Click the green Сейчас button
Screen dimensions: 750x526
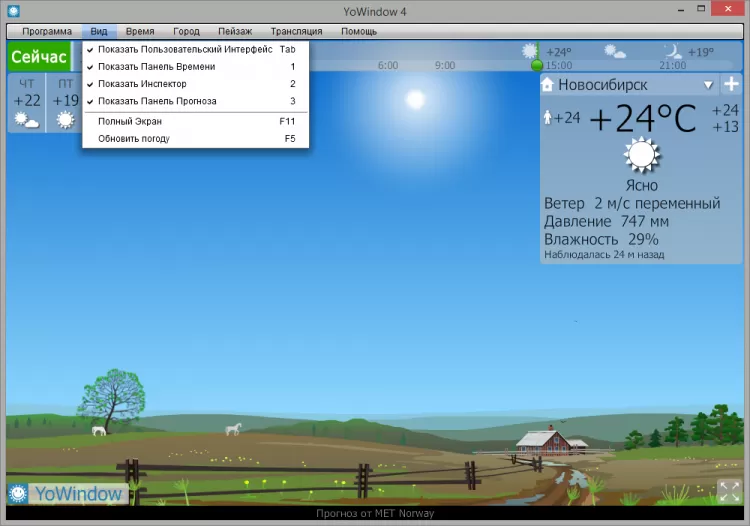coord(39,56)
